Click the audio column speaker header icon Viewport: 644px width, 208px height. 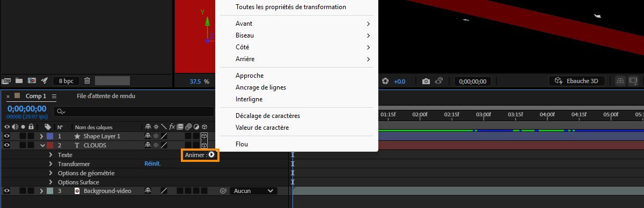coord(15,127)
